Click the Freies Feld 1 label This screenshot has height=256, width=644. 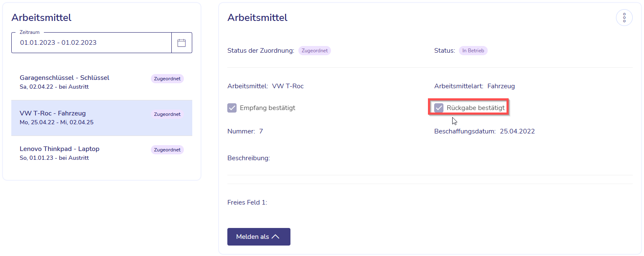click(x=247, y=202)
